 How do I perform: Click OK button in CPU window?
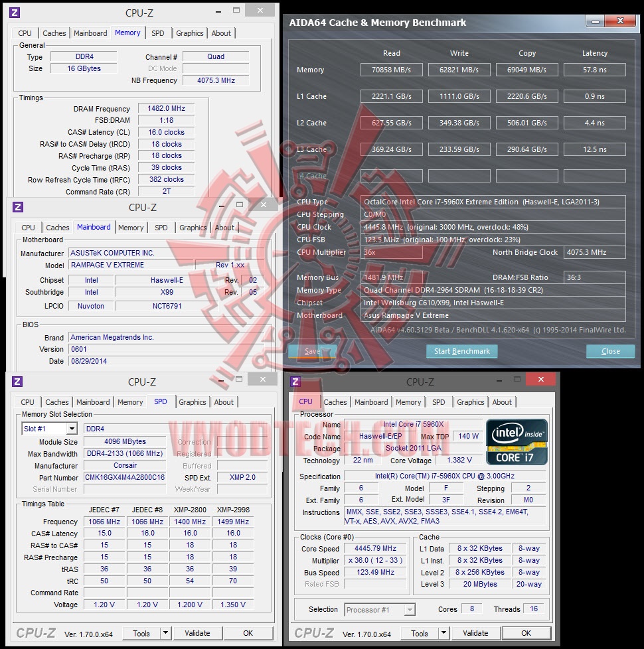pyautogui.click(x=526, y=633)
